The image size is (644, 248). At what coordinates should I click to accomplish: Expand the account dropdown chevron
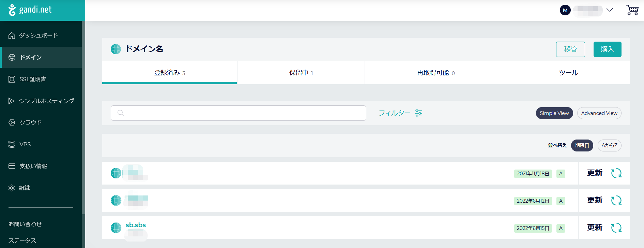pos(610,10)
